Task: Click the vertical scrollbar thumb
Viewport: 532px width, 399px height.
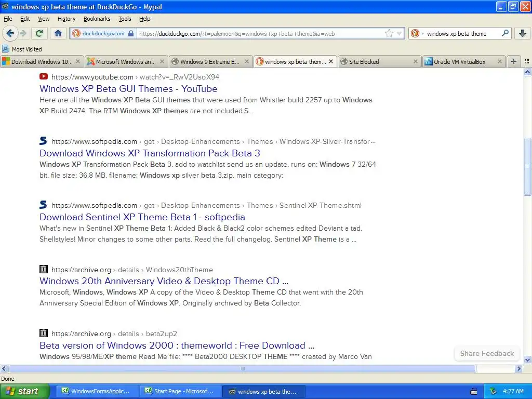Action: pyautogui.click(x=527, y=166)
